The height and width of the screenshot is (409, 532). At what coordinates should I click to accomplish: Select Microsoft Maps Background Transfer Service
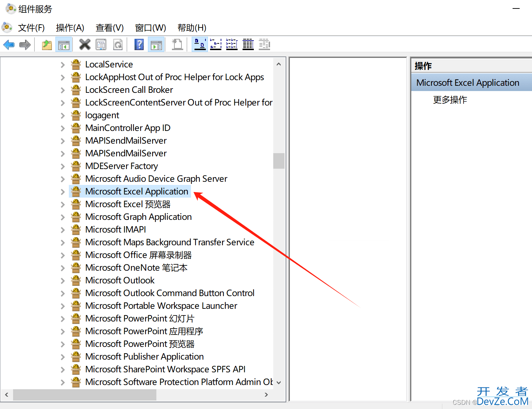[170, 242]
